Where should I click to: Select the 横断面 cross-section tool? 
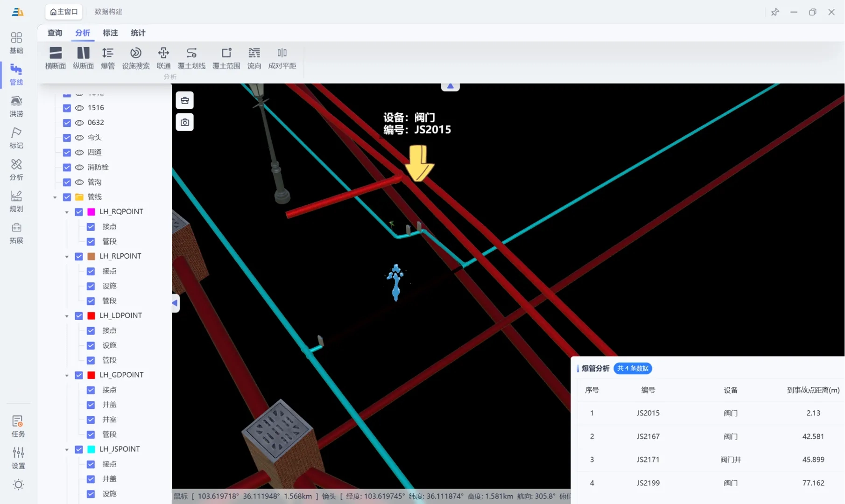(55, 57)
